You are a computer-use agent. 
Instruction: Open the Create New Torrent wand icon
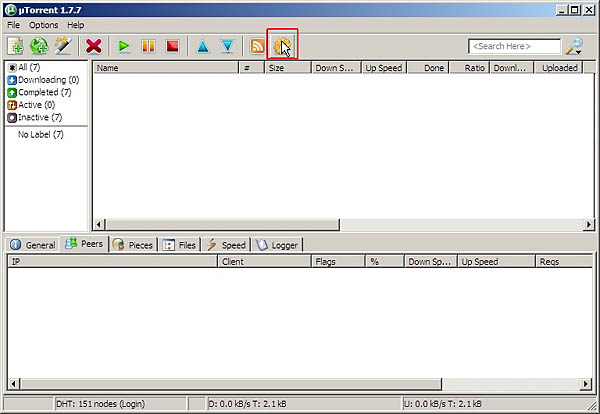click(63, 46)
